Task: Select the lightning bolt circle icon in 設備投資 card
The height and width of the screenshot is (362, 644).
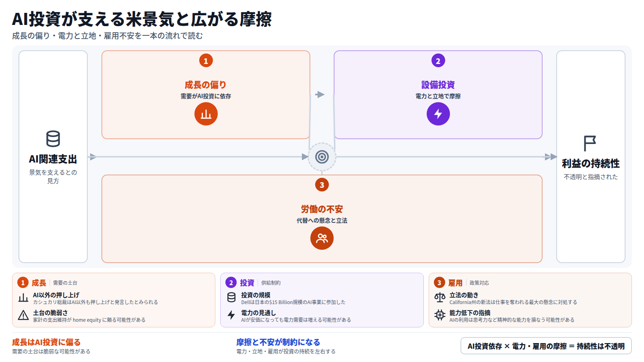Action: (x=438, y=114)
